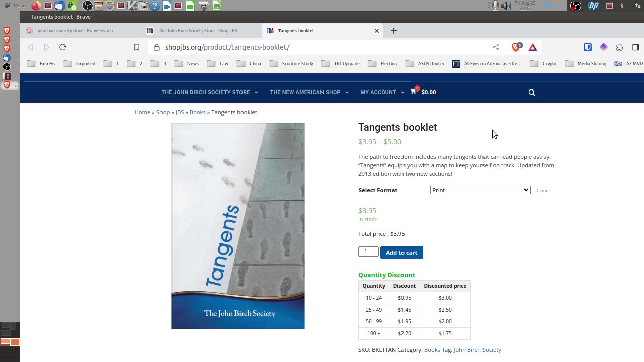
Task: Open the HP tray icon
Action: (594, 6)
